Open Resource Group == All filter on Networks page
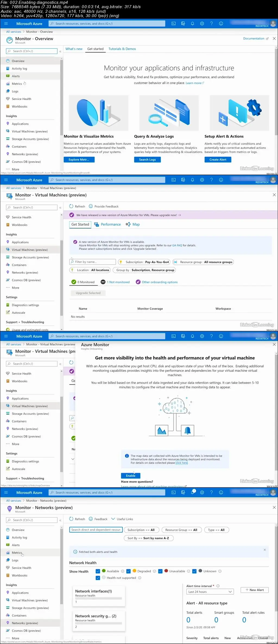 tap(181, 530)
